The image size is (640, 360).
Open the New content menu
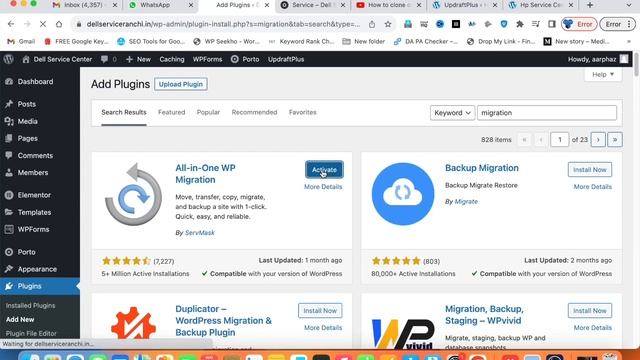(x=138, y=59)
